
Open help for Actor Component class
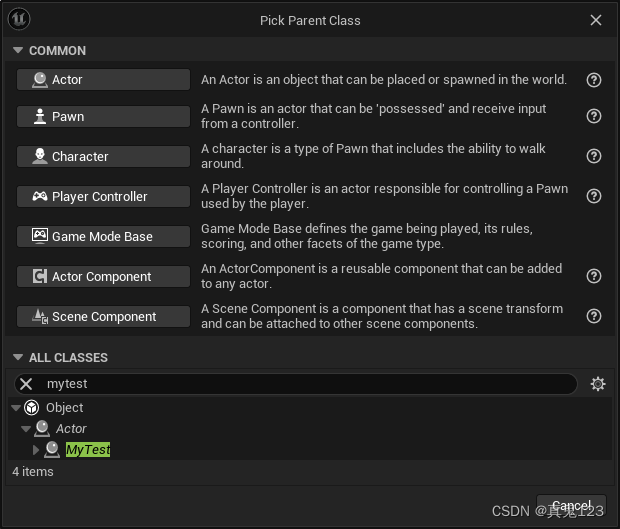click(594, 276)
